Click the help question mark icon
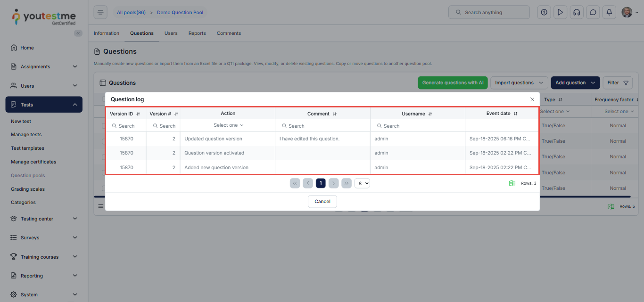 [x=544, y=12]
